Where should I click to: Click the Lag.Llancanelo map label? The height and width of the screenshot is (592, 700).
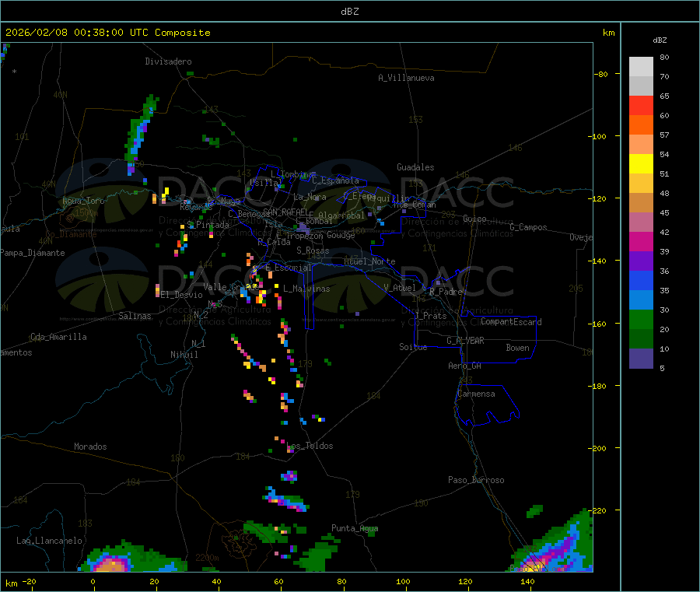point(49,541)
